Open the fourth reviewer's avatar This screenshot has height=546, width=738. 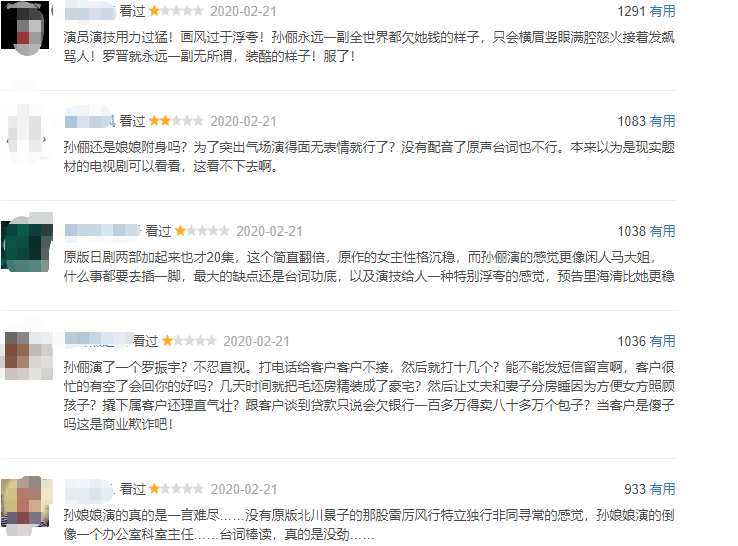(28, 356)
